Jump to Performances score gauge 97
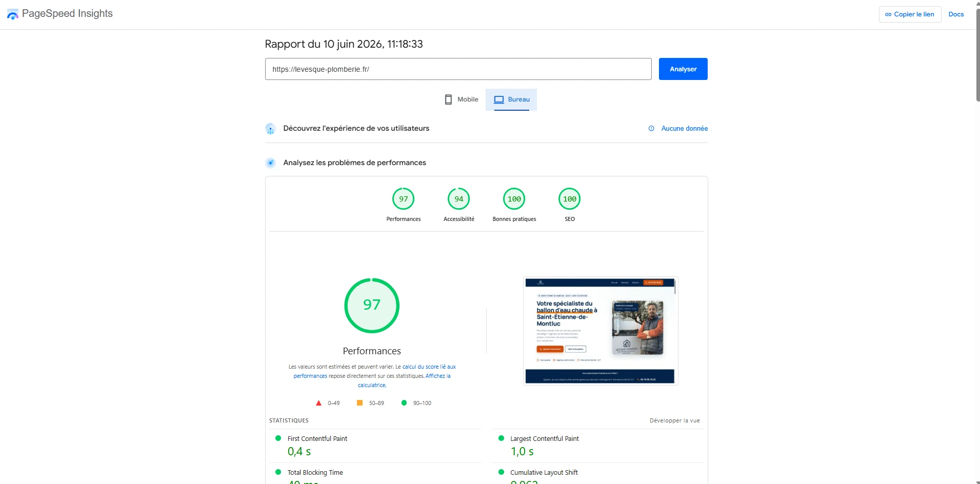The height and width of the screenshot is (484, 980). (404, 199)
